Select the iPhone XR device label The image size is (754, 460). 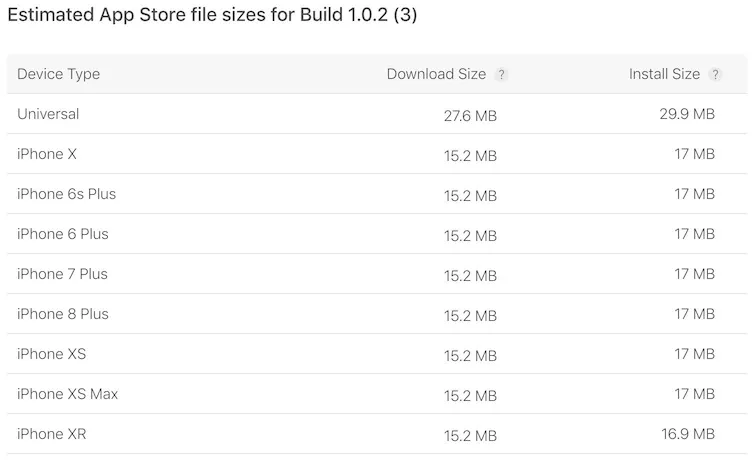(52, 434)
